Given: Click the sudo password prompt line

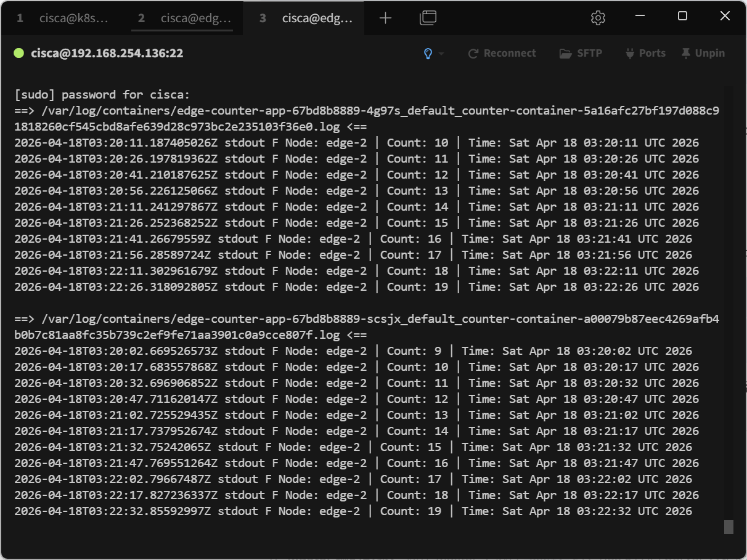Looking at the screenshot, I should [x=102, y=95].
